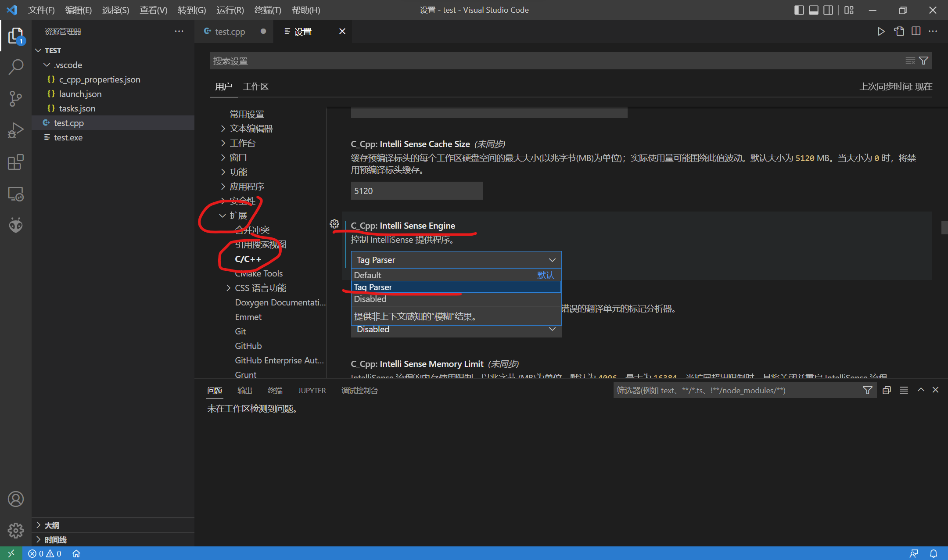This screenshot has height=560, width=948.
Task: Click the Cache Size 5120 input
Action: coord(417,191)
